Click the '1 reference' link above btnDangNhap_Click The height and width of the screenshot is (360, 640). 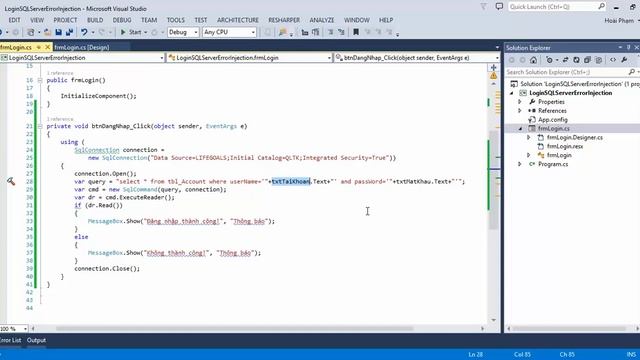coord(60,119)
